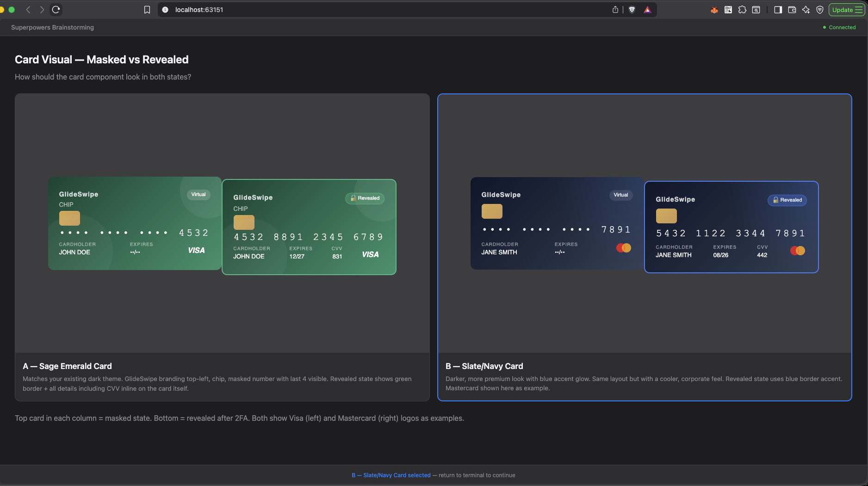The height and width of the screenshot is (486, 868).
Task: Bookmark this page with bookmark icon
Action: coord(147,10)
